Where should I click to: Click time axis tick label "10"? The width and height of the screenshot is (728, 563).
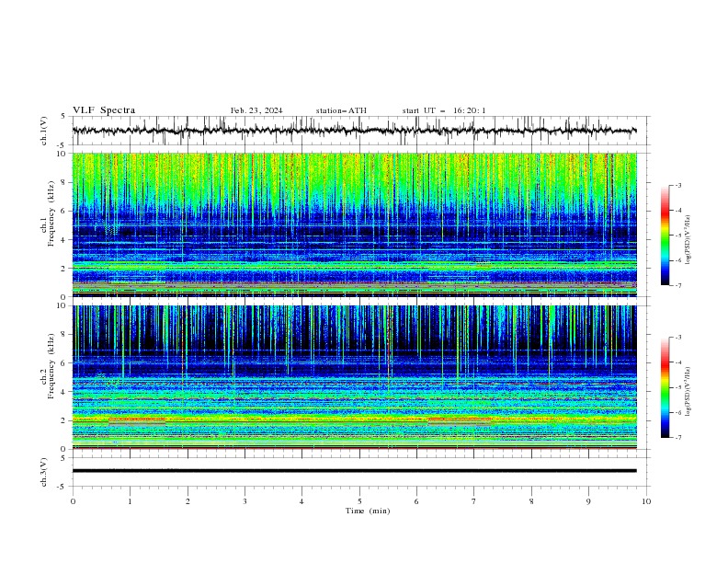tap(646, 501)
